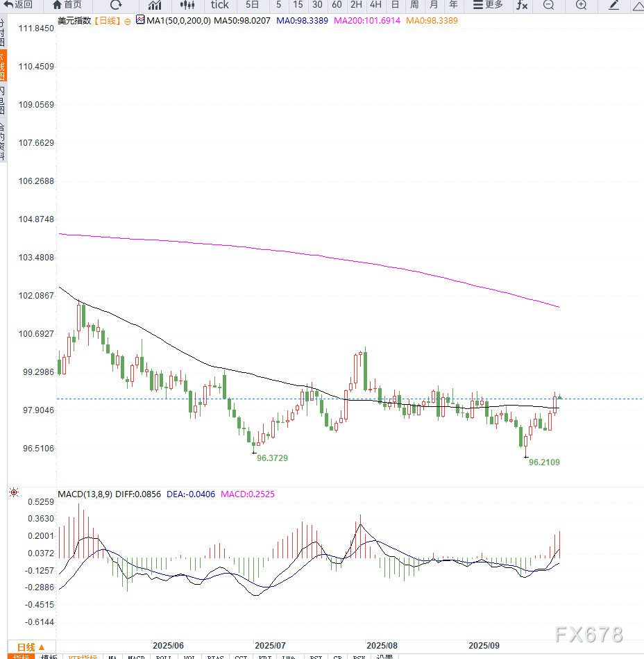
Task: Zoom out with the minus magnifier
Action: coord(549,5)
